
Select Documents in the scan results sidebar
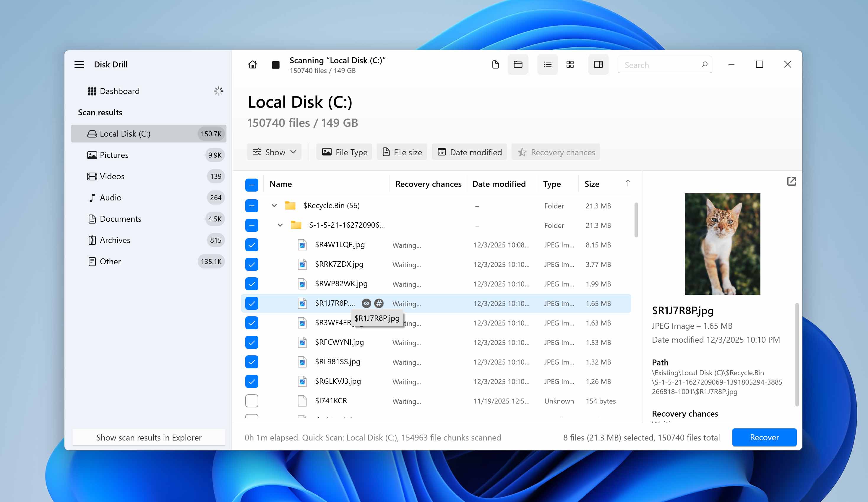pyautogui.click(x=120, y=219)
